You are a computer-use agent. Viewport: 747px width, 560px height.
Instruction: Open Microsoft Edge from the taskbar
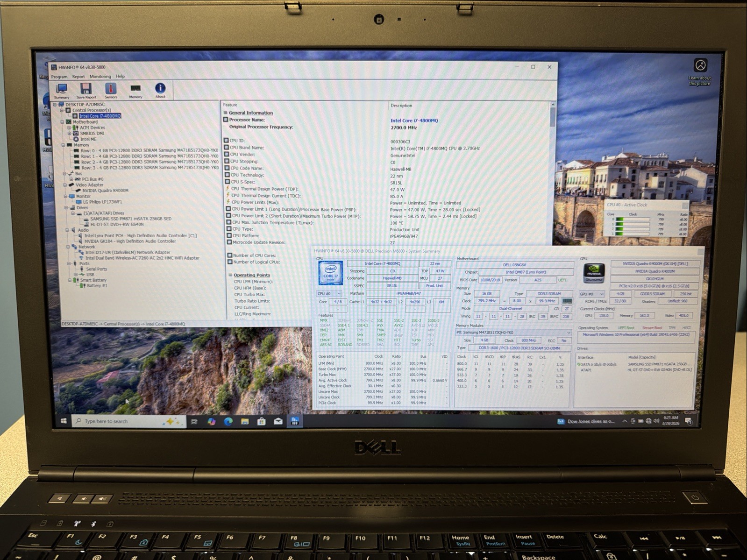228,421
